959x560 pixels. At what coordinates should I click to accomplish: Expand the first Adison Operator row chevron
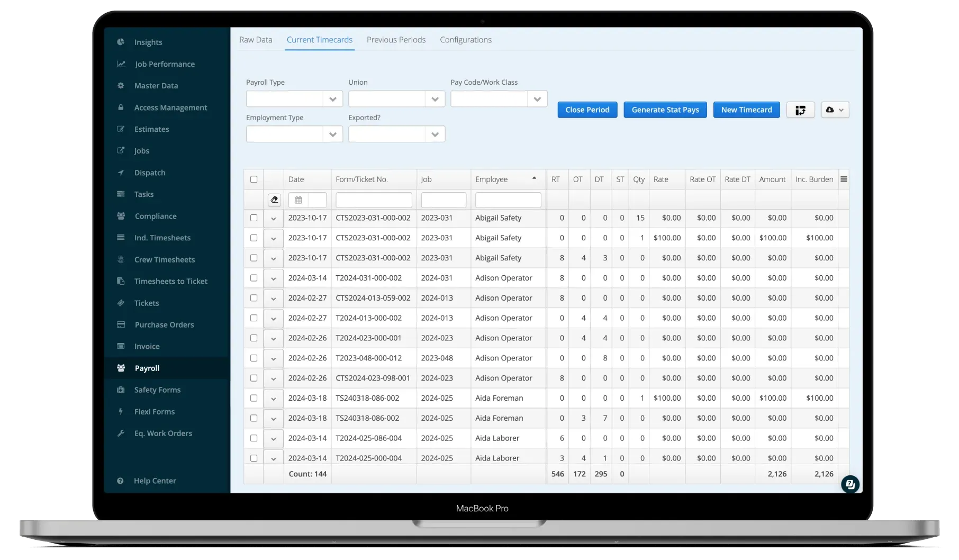pyautogui.click(x=274, y=278)
